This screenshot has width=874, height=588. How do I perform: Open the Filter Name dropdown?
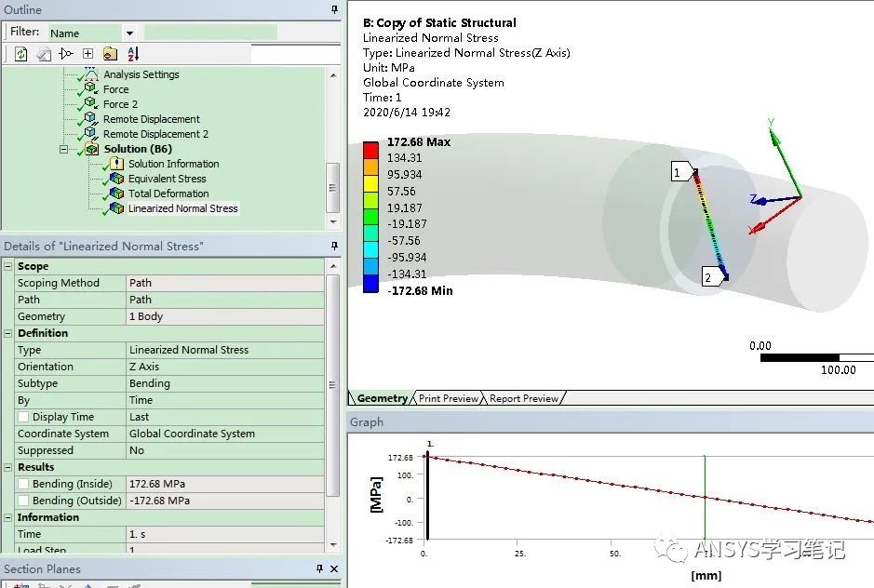[129, 33]
